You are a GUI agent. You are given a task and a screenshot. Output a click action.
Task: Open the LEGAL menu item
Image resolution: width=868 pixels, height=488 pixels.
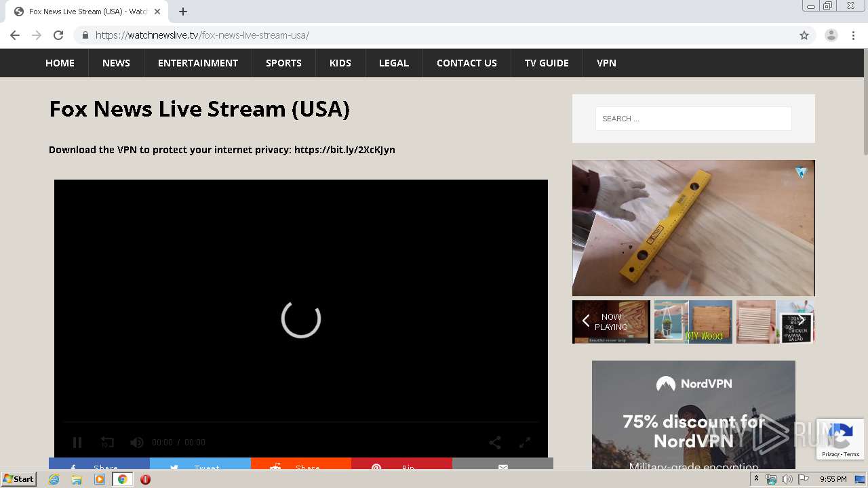[x=394, y=63]
